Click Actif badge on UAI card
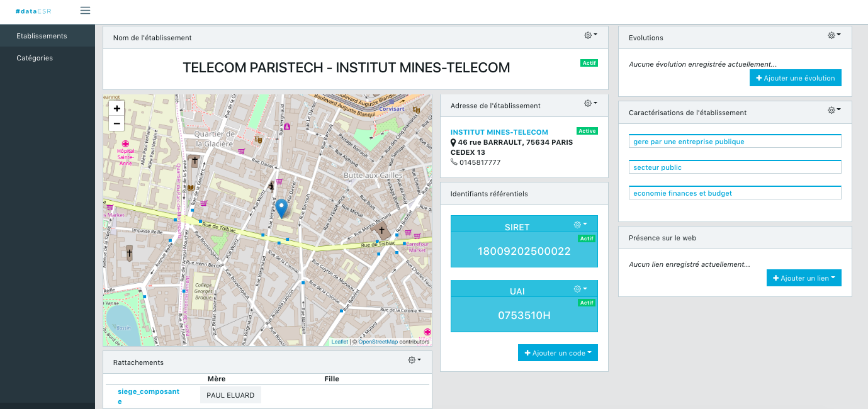Viewport: 868px width, 409px height. pyautogui.click(x=587, y=303)
